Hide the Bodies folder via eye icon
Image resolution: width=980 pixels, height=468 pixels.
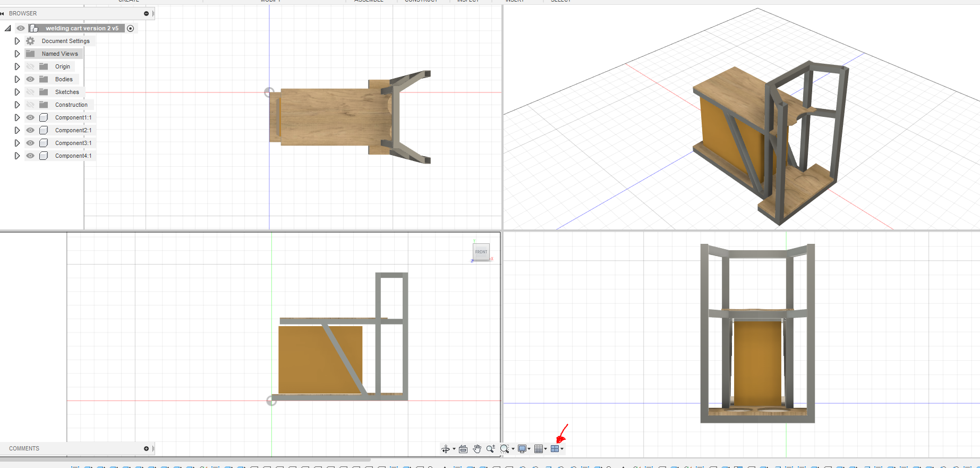tap(30, 79)
